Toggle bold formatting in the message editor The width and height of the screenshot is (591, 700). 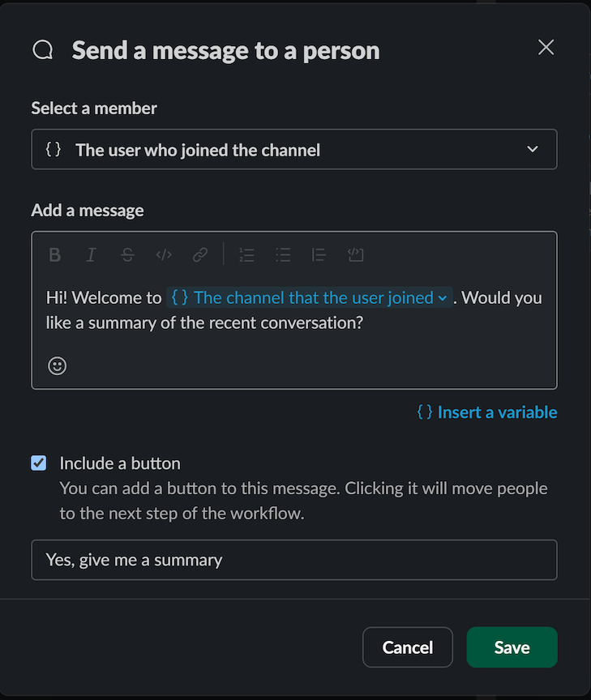coord(54,254)
